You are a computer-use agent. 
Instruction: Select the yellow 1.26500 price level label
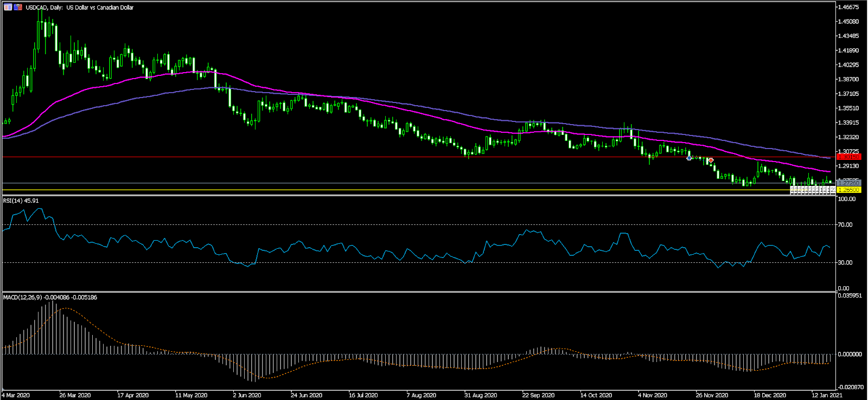(x=849, y=190)
